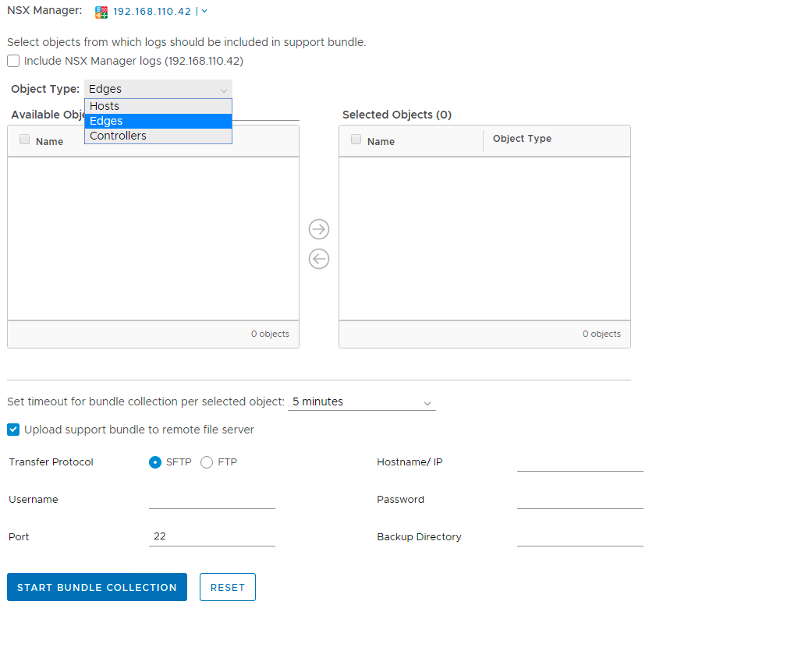Tick the Available Objects Name header checkbox

[x=25, y=140]
